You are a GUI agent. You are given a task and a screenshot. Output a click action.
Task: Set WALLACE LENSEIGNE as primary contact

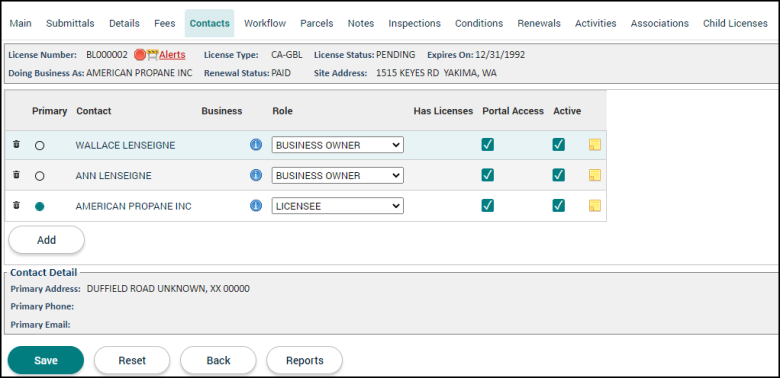pos(40,146)
